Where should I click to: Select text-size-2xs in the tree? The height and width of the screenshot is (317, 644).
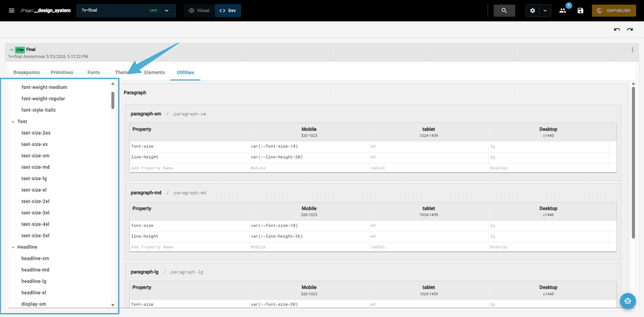[x=36, y=133]
